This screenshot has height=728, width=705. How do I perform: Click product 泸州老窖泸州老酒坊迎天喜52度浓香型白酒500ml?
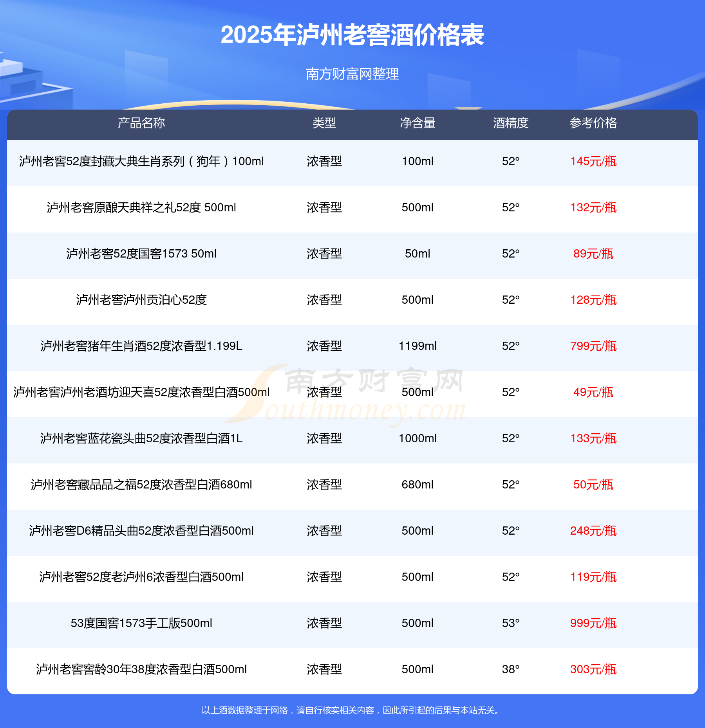coord(141,392)
